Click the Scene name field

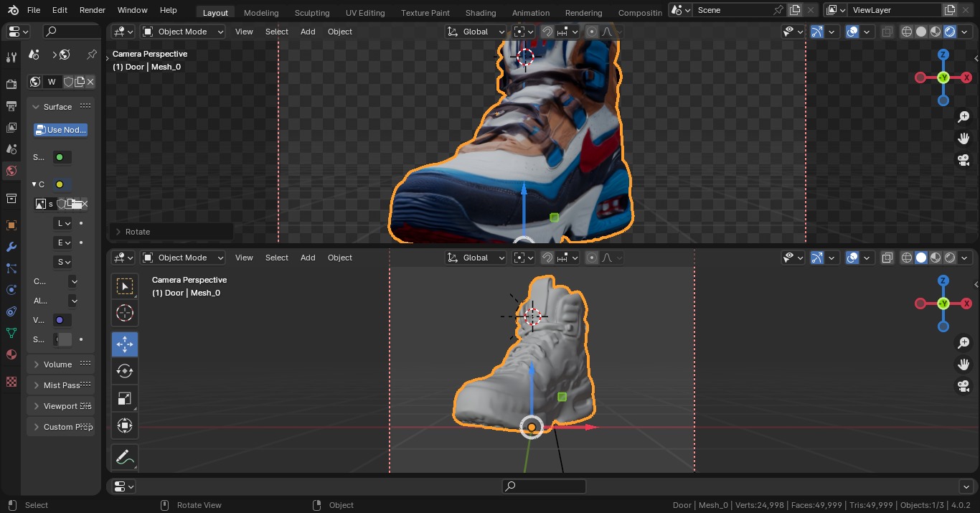pos(732,10)
